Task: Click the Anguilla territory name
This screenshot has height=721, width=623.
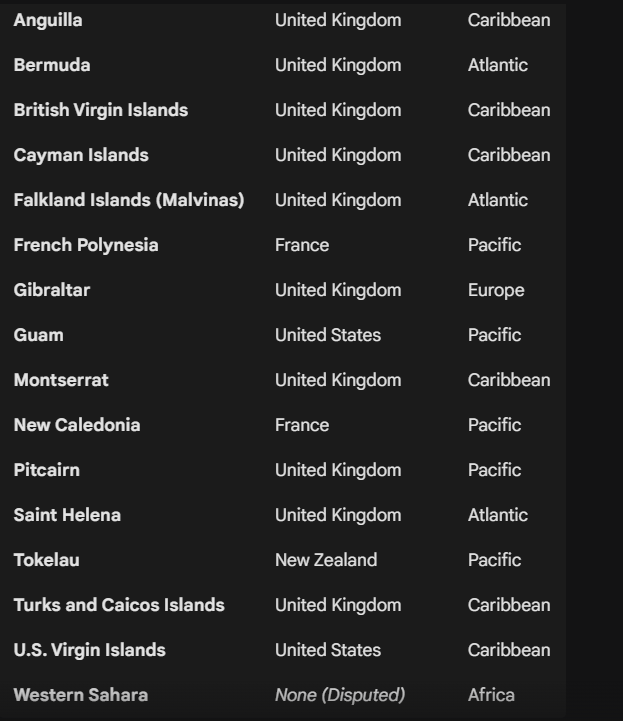Action: (x=48, y=20)
